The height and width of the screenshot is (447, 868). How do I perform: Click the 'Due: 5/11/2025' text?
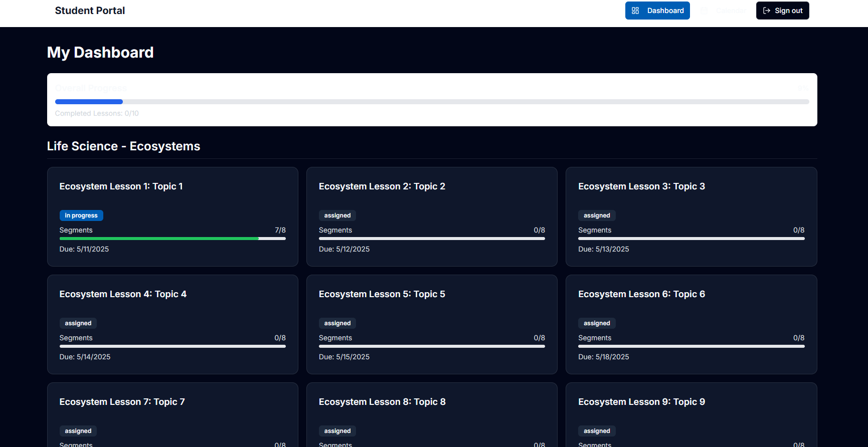(x=84, y=249)
